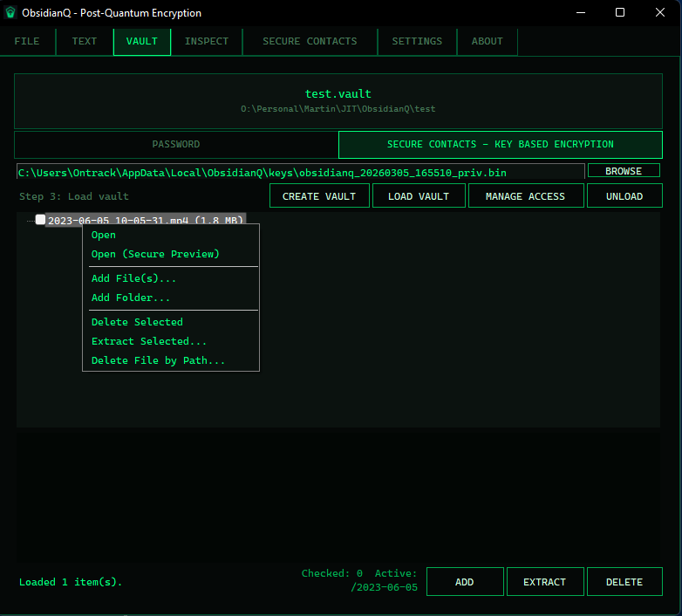The width and height of the screenshot is (682, 616).
Task: Click the '/2023-06-05' active path text
Action: [384, 587]
